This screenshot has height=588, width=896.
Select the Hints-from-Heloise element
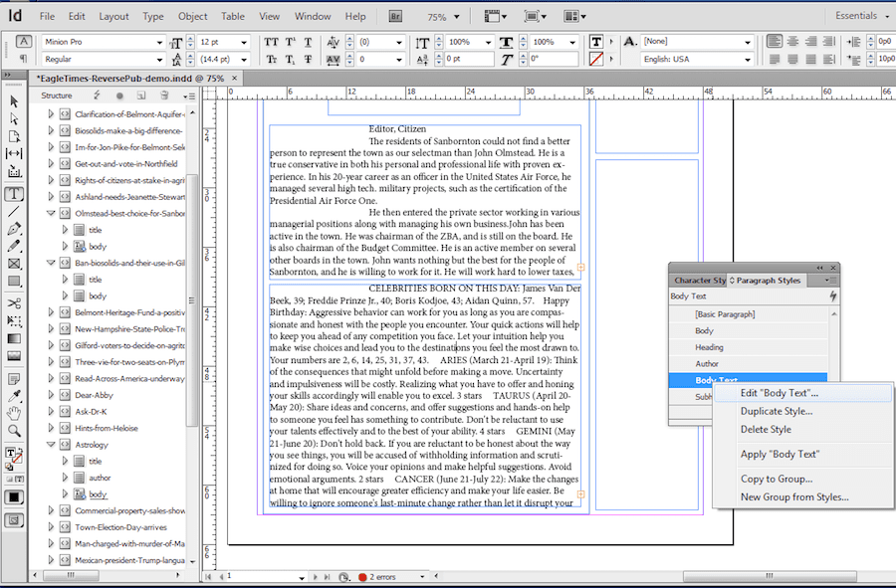(x=107, y=428)
